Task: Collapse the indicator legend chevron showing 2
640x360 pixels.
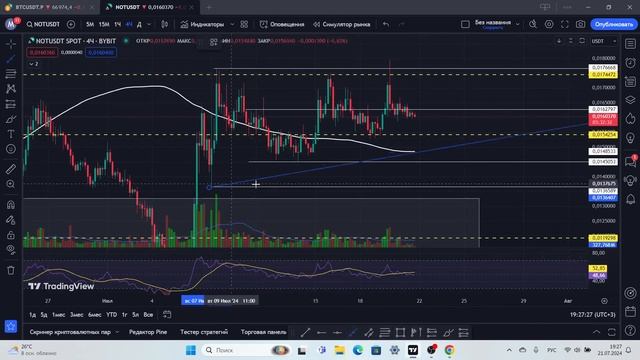Action: click(x=34, y=64)
